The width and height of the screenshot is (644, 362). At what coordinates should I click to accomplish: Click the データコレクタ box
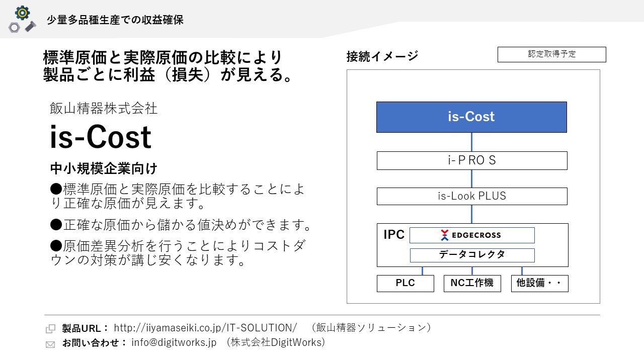pyautogui.click(x=472, y=255)
